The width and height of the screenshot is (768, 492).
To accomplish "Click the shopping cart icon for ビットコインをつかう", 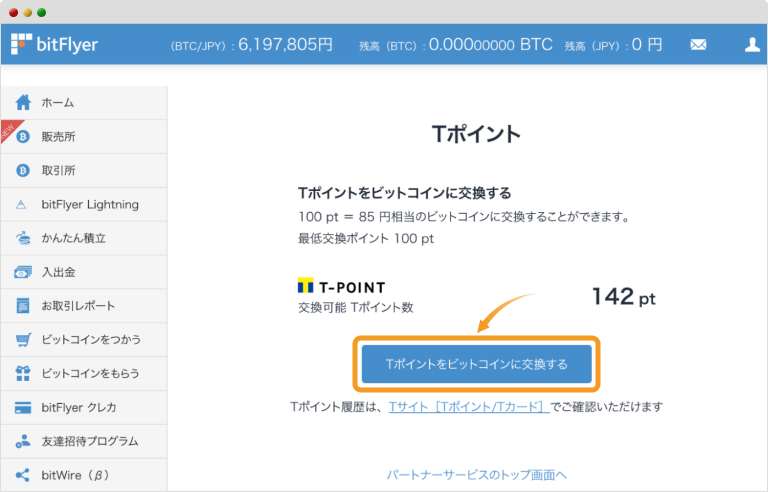I will pyautogui.click(x=23, y=340).
